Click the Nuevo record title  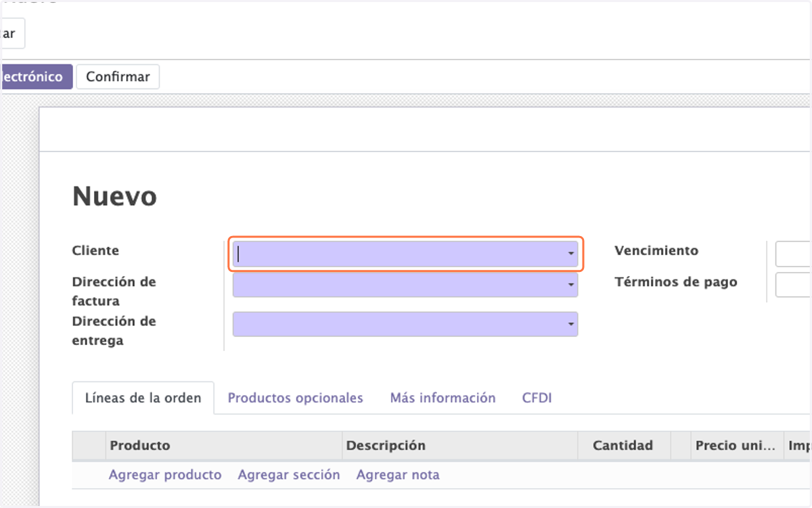click(114, 196)
